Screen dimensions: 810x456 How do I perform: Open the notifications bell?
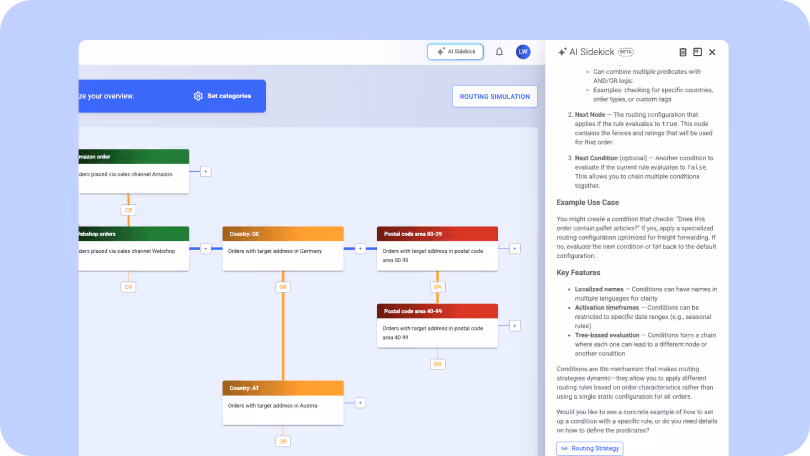(499, 52)
